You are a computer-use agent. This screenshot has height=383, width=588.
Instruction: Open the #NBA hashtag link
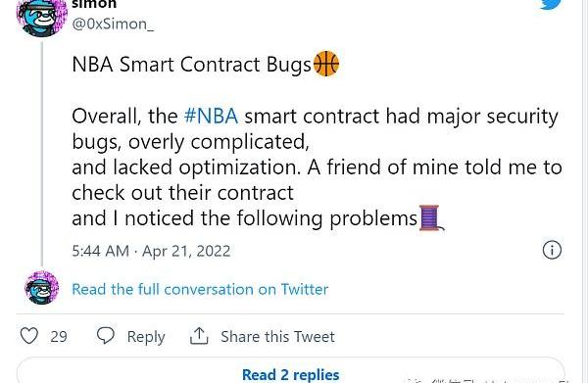[x=211, y=116]
